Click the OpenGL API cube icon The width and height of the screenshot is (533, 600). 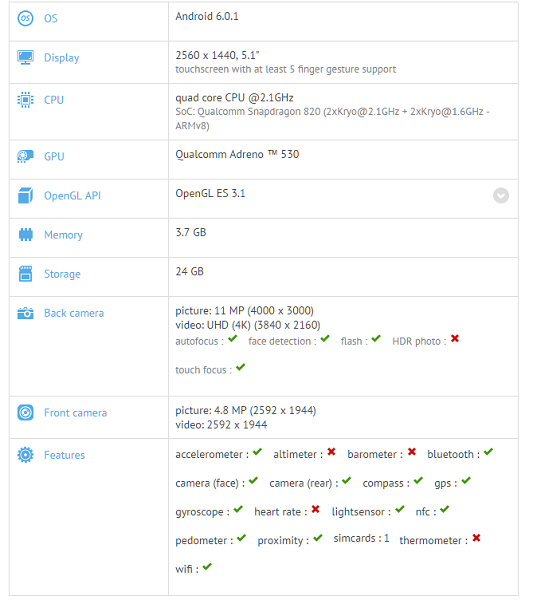point(25,196)
